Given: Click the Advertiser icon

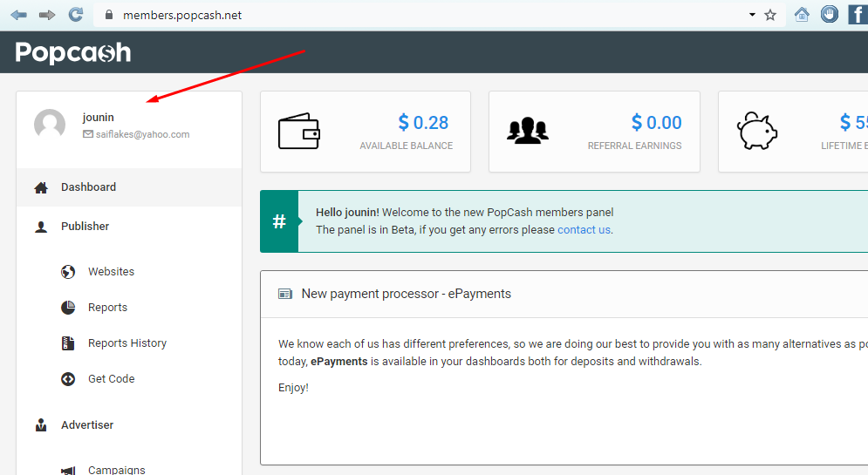Looking at the screenshot, I should 41,424.
